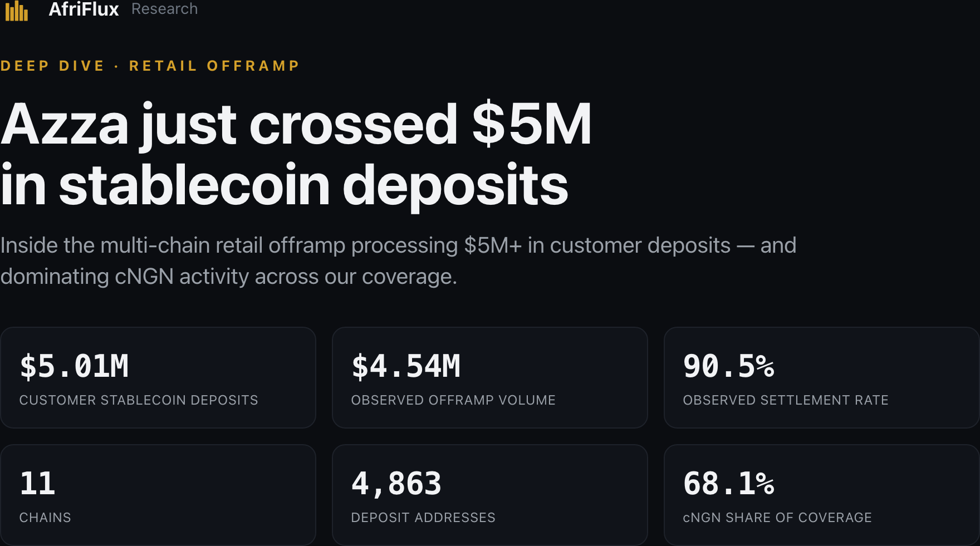Image resolution: width=980 pixels, height=546 pixels.
Task: Open the 11 chains stat card
Action: pyautogui.click(x=158, y=495)
